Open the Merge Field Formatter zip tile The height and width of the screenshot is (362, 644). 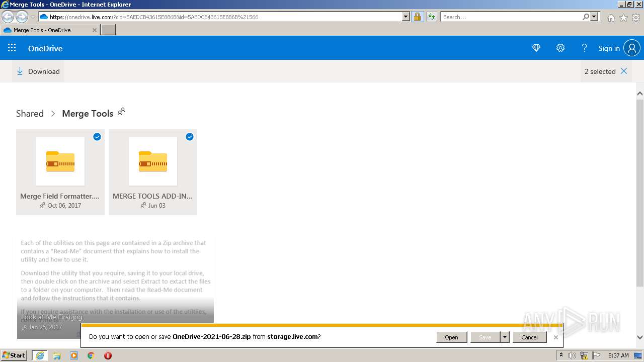[60, 172]
